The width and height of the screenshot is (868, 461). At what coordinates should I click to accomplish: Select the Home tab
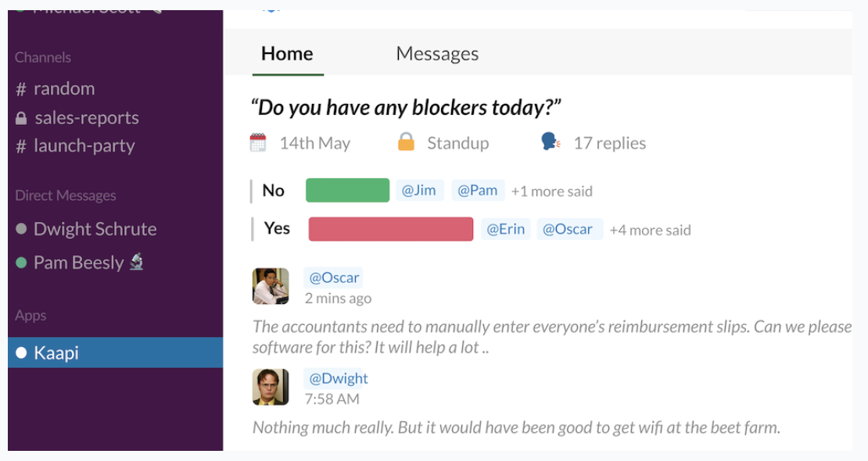click(287, 54)
